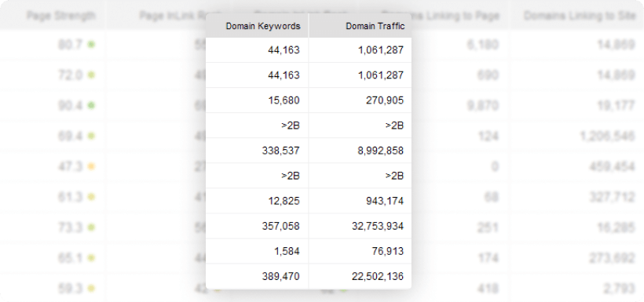644x302 pixels.
Task: Click the green dot beside 90.4
Action: (91, 105)
